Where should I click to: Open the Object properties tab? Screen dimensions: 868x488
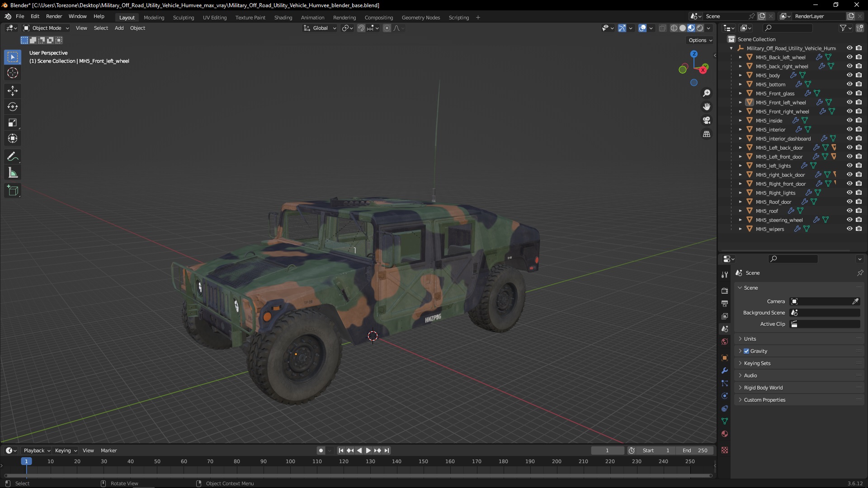pyautogui.click(x=725, y=358)
